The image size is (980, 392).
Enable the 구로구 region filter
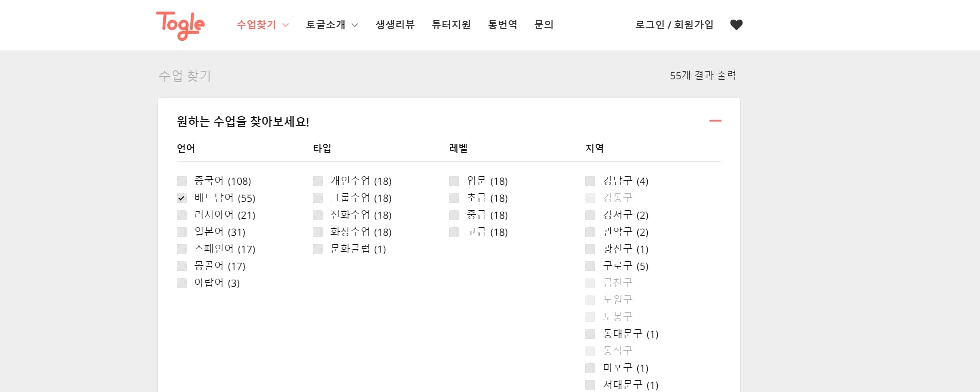[x=590, y=266]
